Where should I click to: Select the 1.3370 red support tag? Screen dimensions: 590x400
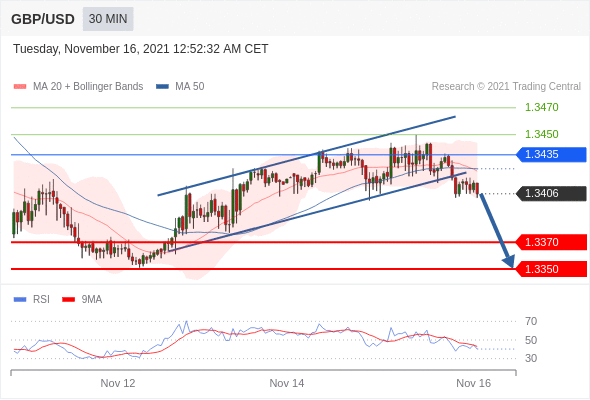[x=551, y=242]
